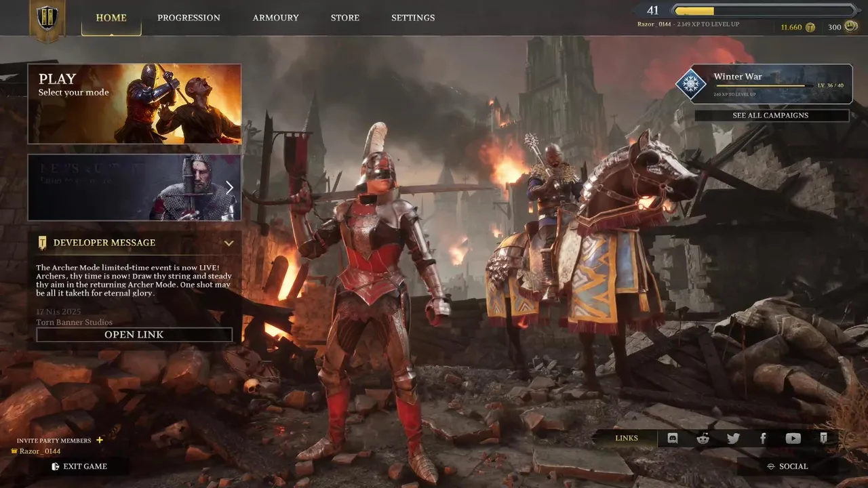Click the Archer Mode developer message text
The image size is (868, 488).
(x=134, y=281)
